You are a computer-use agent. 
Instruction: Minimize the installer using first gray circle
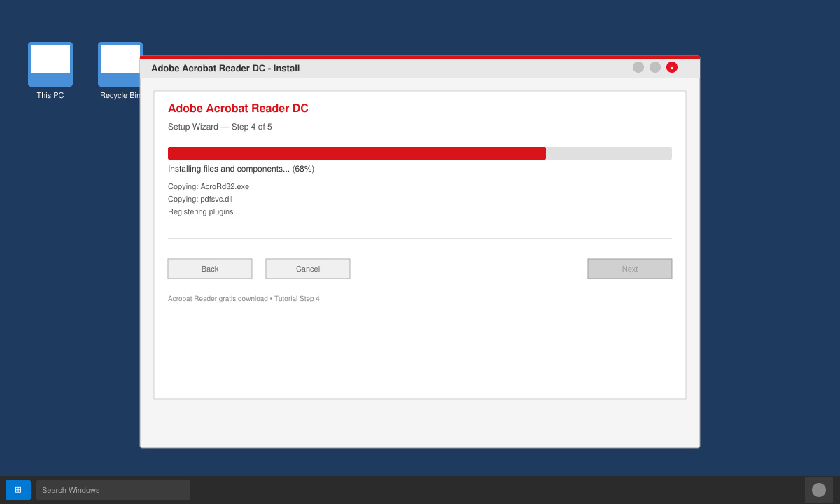pos(638,67)
